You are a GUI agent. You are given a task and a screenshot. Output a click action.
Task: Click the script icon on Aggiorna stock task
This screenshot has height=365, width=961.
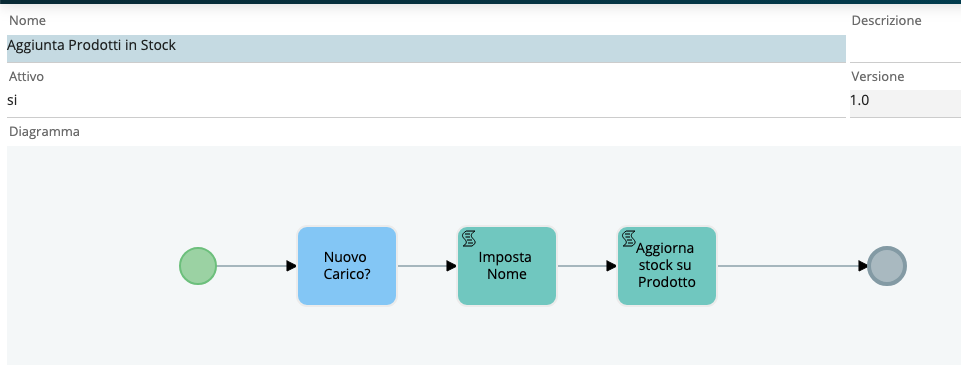(629, 238)
